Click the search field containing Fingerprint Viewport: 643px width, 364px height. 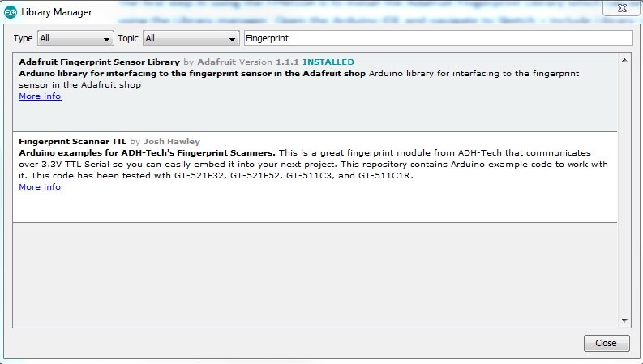(439, 38)
